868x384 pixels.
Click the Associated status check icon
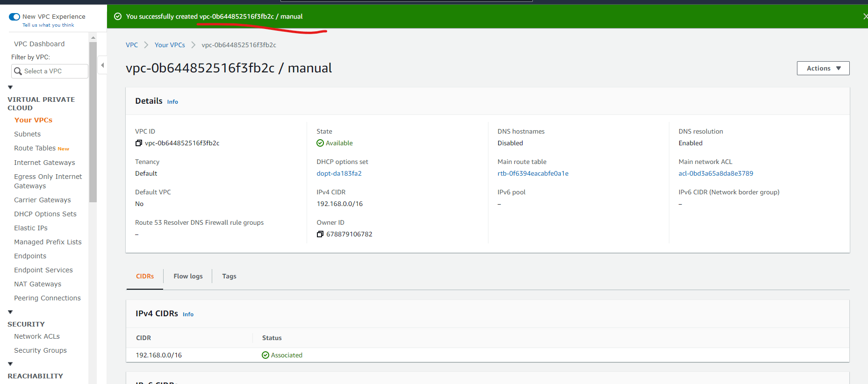click(265, 355)
